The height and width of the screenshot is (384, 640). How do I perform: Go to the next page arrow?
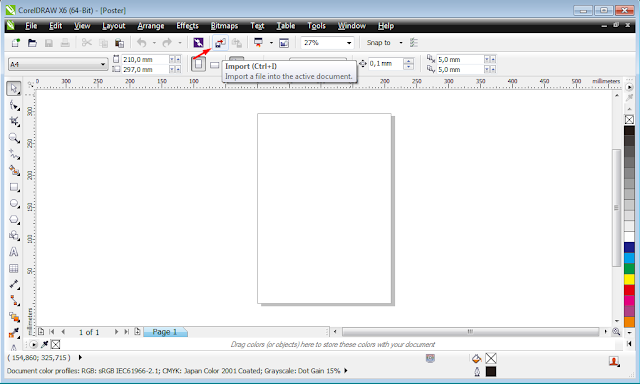tap(116, 332)
